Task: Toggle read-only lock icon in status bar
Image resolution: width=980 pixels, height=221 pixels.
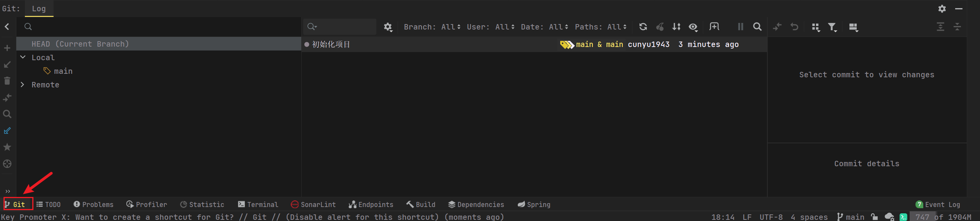Action: tap(874, 217)
